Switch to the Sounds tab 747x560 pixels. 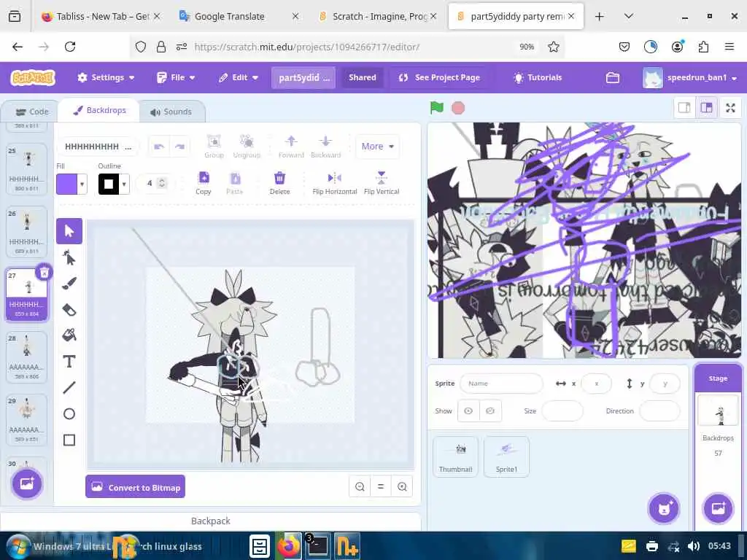click(171, 112)
